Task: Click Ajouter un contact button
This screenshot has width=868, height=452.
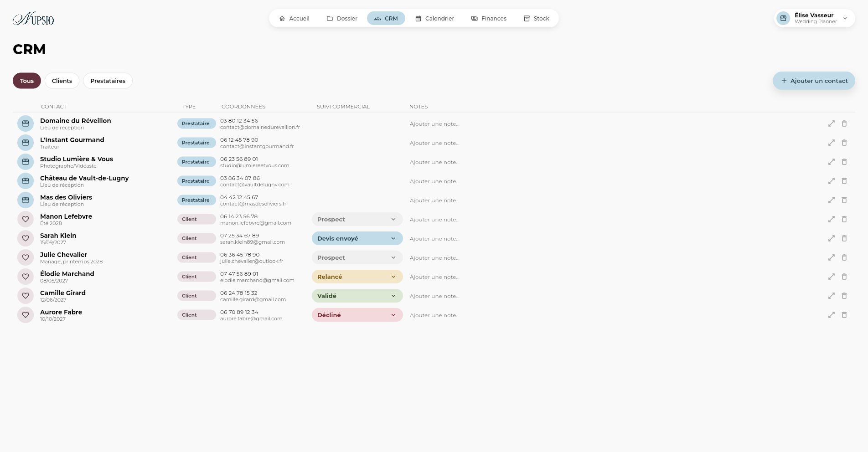Action: click(814, 81)
